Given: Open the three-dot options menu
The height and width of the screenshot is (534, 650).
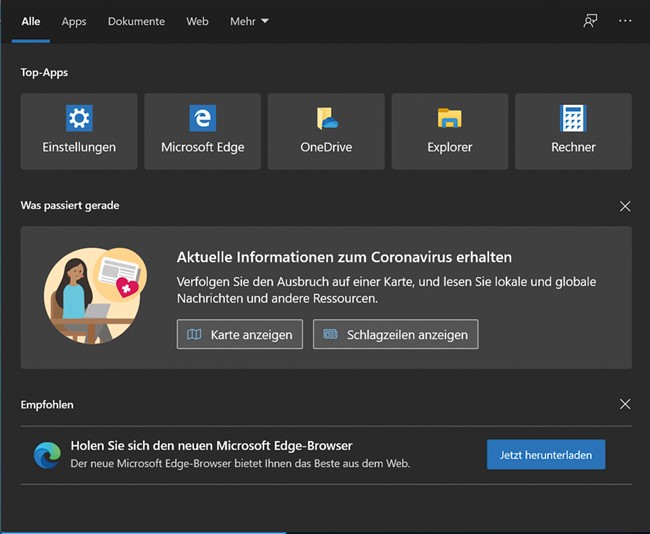Looking at the screenshot, I should point(625,21).
